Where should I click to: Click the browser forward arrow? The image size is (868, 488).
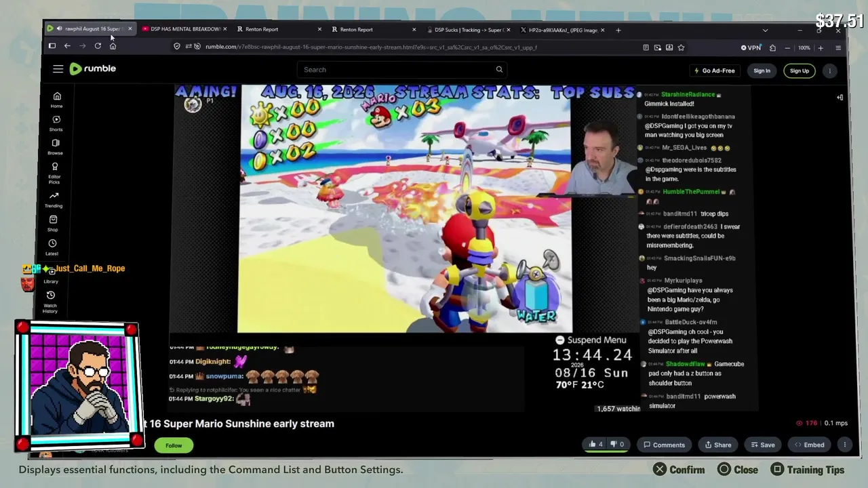tap(82, 46)
